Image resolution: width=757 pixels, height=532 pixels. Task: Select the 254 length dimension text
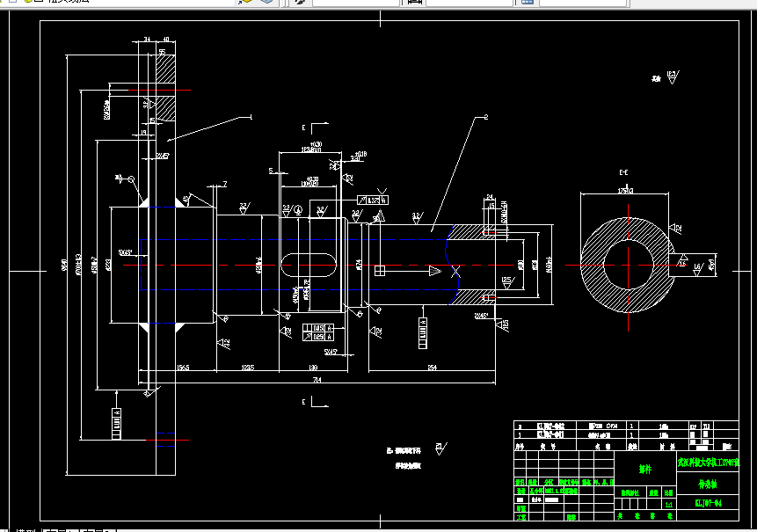click(432, 368)
